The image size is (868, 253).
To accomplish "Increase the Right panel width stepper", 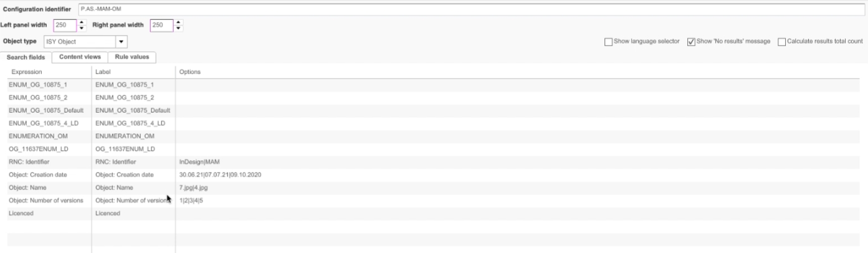I will pos(179,22).
